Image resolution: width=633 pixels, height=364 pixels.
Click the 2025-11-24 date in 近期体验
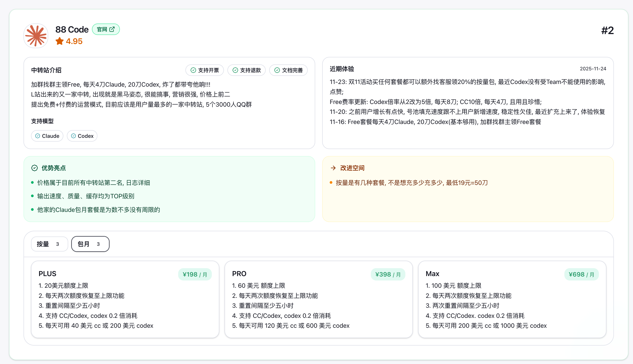click(593, 69)
